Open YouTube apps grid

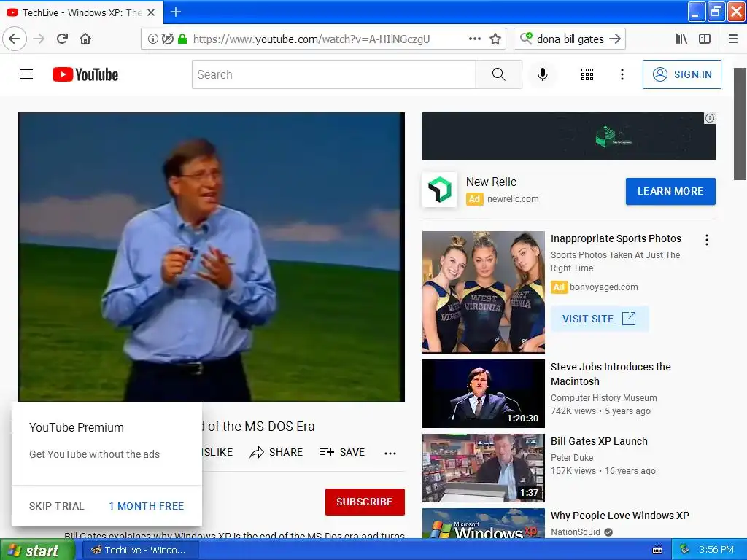coord(587,74)
